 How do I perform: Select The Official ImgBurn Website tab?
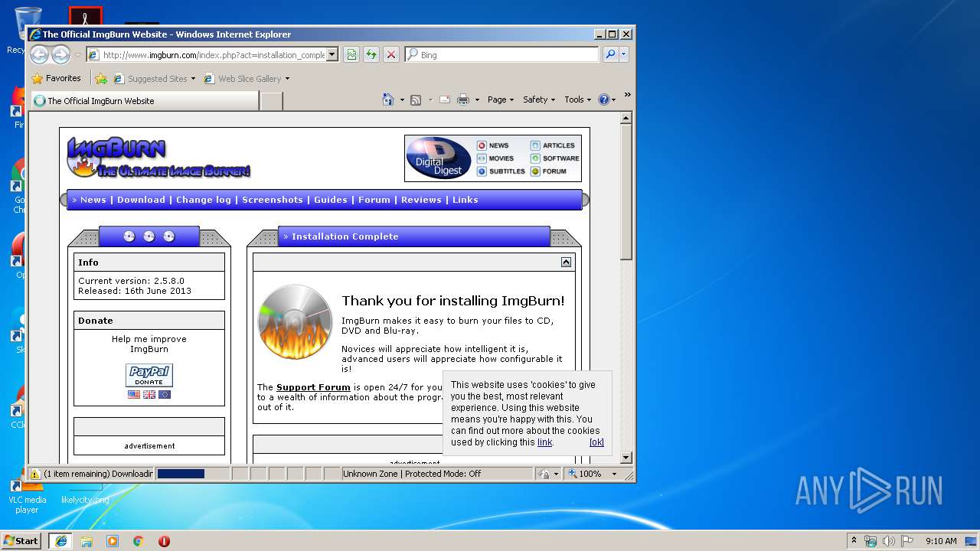(145, 101)
